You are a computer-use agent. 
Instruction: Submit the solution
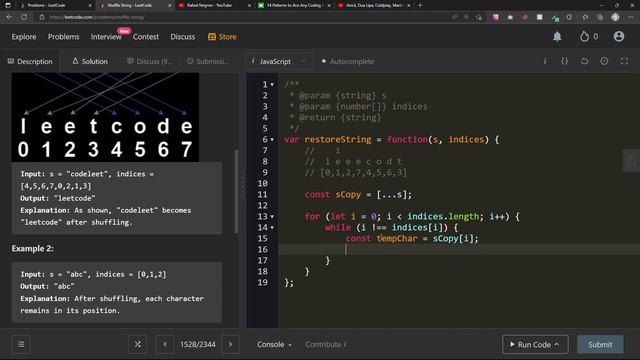pyautogui.click(x=600, y=344)
